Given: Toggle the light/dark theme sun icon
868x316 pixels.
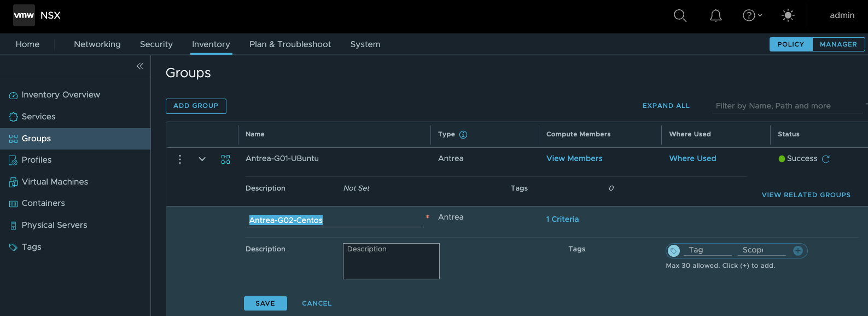Looking at the screenshot, I should click(x=788, y=15).
